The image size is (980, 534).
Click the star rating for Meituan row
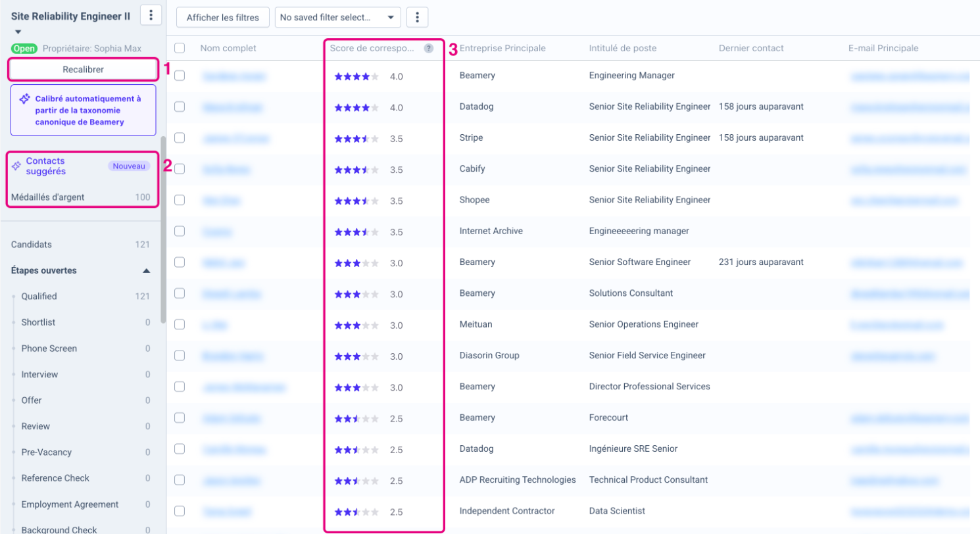click(356, 325)
